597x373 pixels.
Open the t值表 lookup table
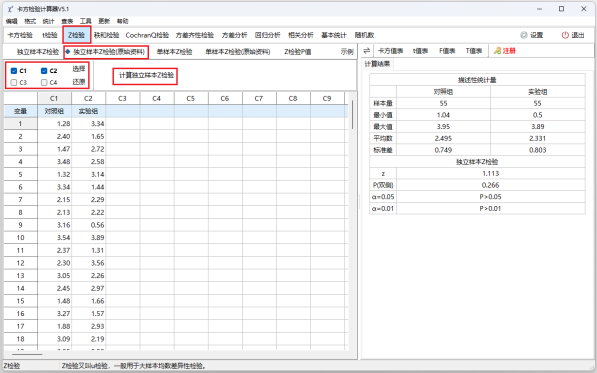(x=421, y=51)
